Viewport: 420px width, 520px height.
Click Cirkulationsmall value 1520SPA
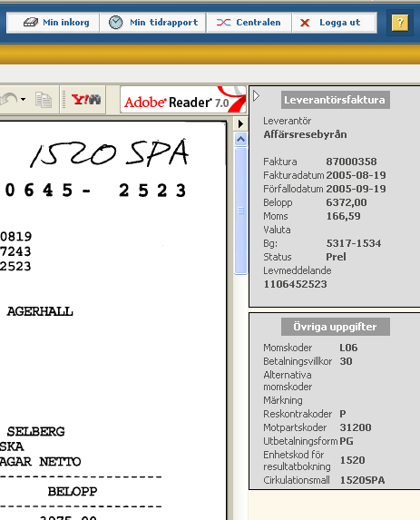[362, 480]
